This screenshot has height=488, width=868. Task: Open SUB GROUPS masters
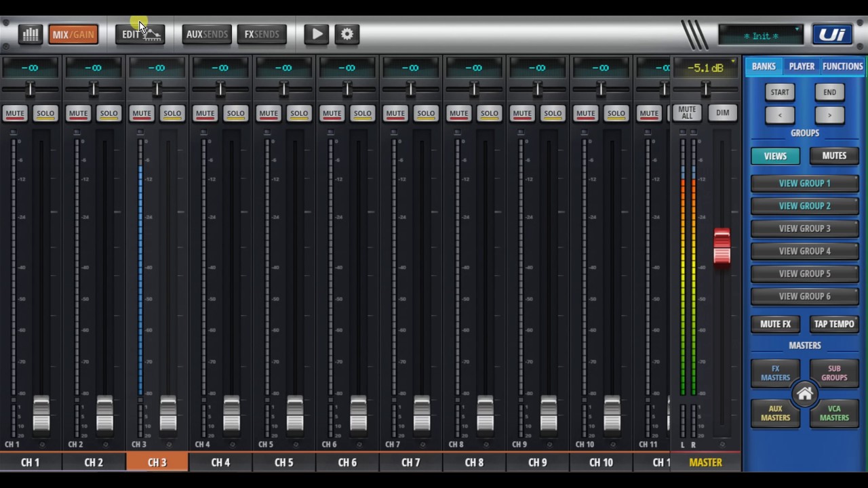point(834,373)
